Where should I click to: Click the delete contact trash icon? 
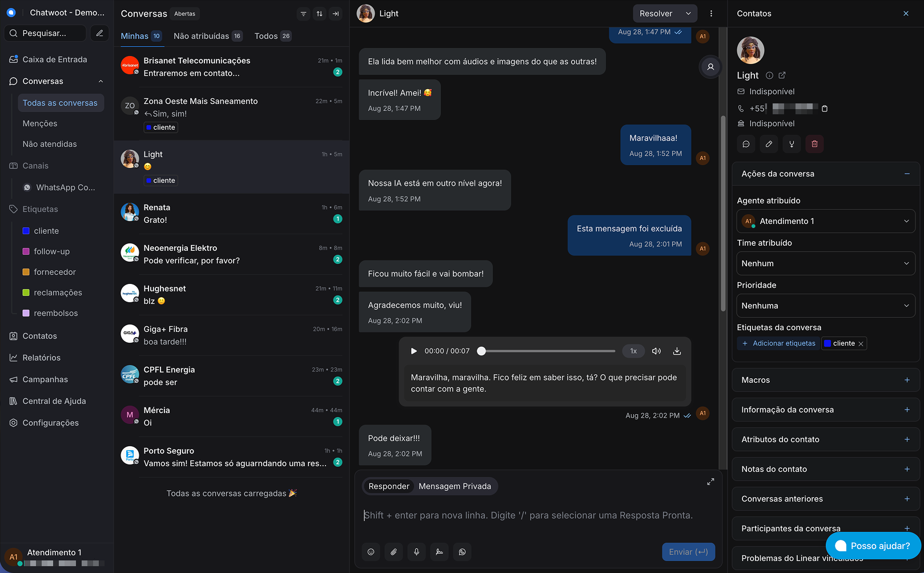(x=814, y=144)
